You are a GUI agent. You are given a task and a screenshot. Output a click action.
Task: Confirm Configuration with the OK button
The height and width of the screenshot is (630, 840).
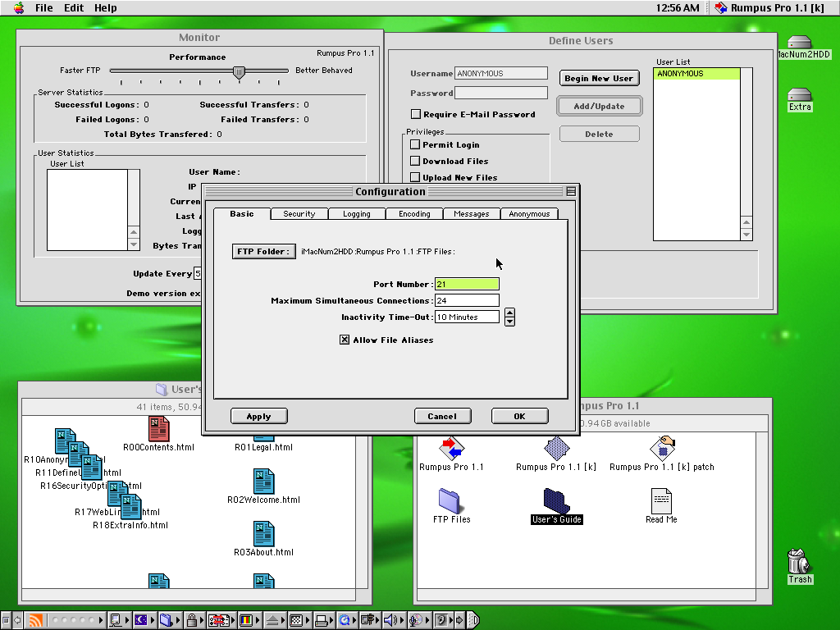519,416
